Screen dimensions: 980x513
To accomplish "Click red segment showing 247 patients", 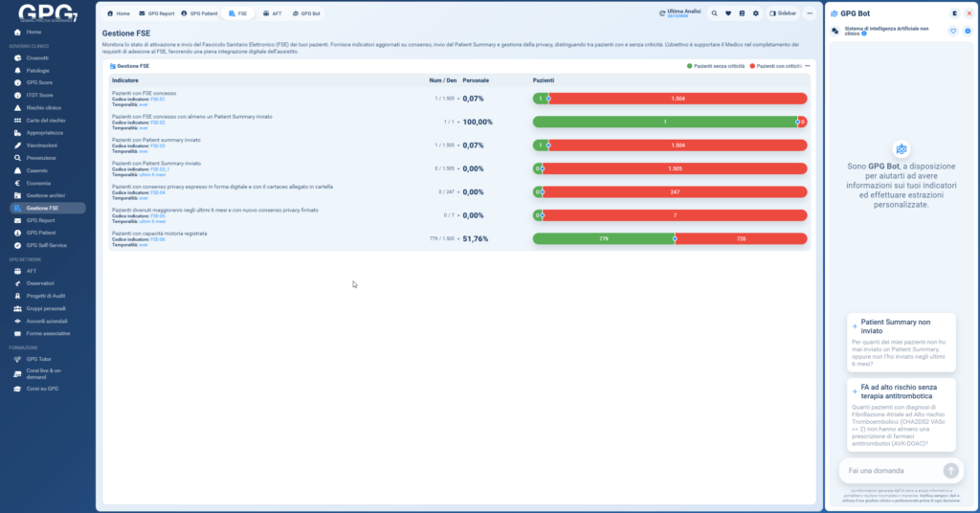I will pos(675,191).
